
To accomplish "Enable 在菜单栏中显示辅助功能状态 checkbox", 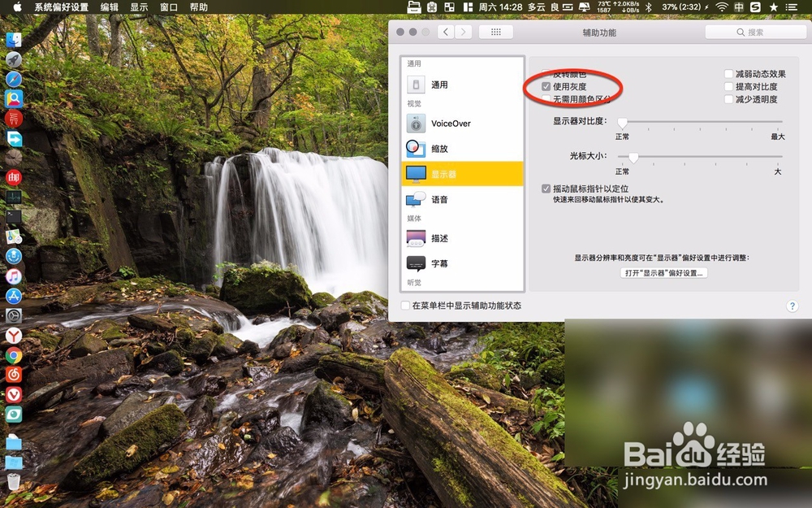I will click(405, 306).
